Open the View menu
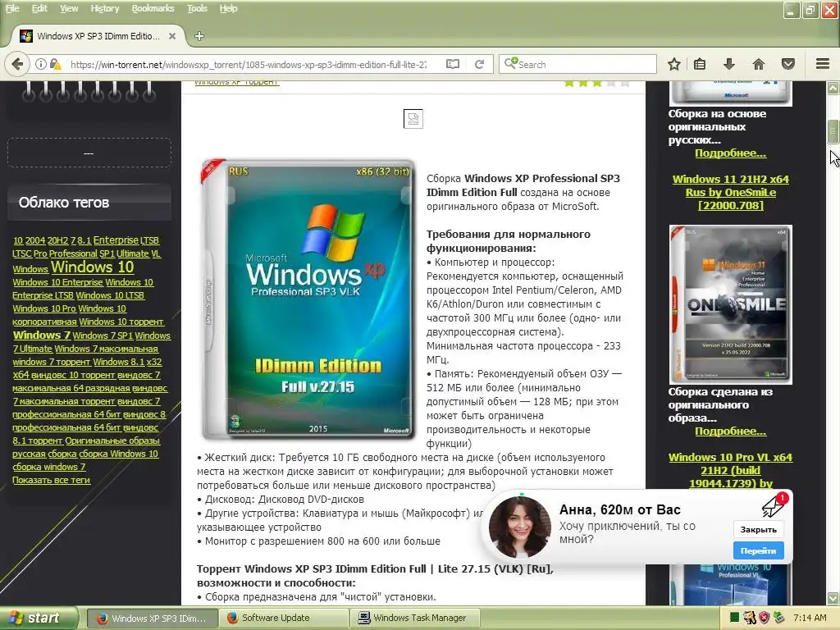Image resolution: width=840 pixels, height=630 pixels. click(69, 8)
